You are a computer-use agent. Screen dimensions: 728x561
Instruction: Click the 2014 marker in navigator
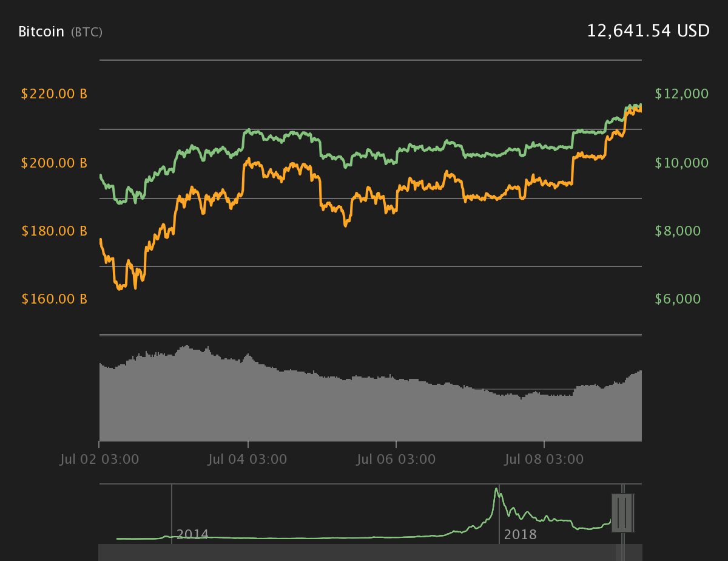click(x=192, y=535)
